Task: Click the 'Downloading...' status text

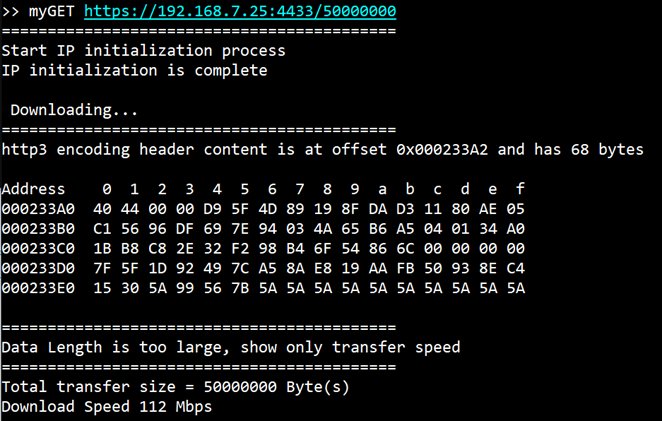Action: [74, 110]
